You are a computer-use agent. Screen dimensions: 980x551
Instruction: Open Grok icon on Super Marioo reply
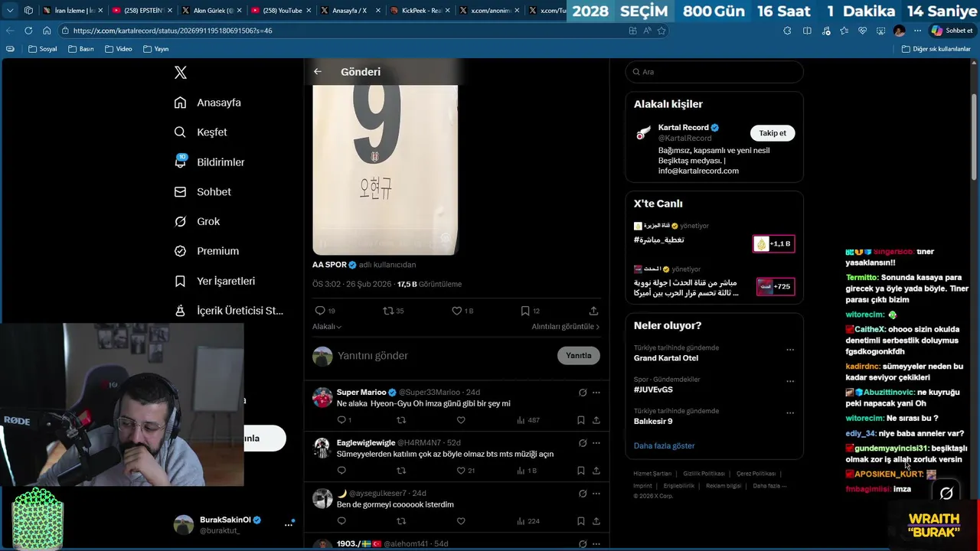pos(583,393)
